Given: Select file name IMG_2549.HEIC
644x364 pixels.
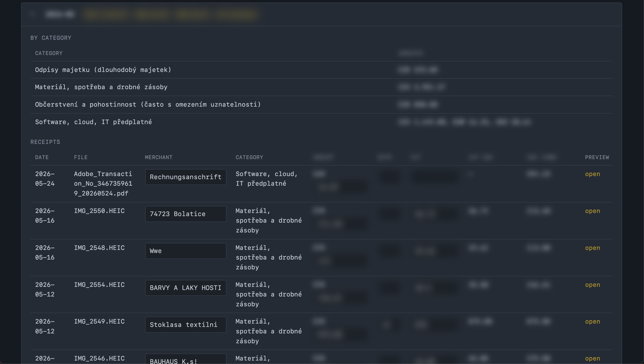Looking at the screenshot, I should (x=99, y=322).
